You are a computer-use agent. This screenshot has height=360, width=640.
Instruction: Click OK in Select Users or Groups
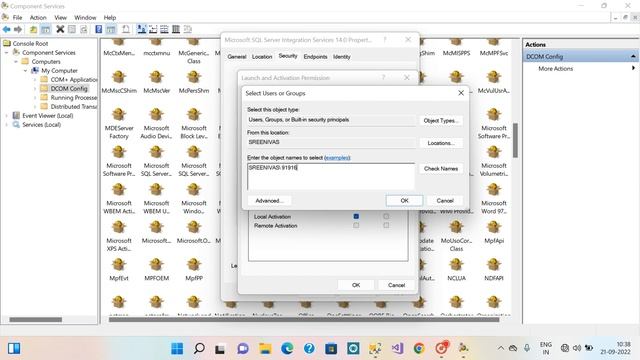pos(404,200)
